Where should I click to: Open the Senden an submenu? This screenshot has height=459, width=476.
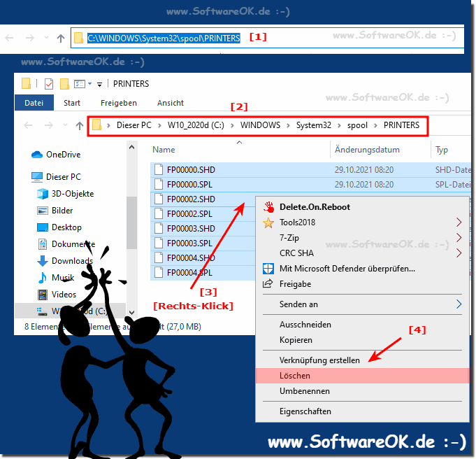pos(363,304)
